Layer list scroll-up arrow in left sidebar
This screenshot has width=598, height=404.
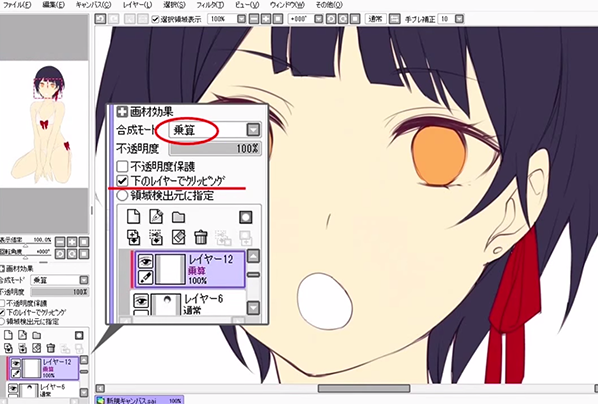pos(84,360)
